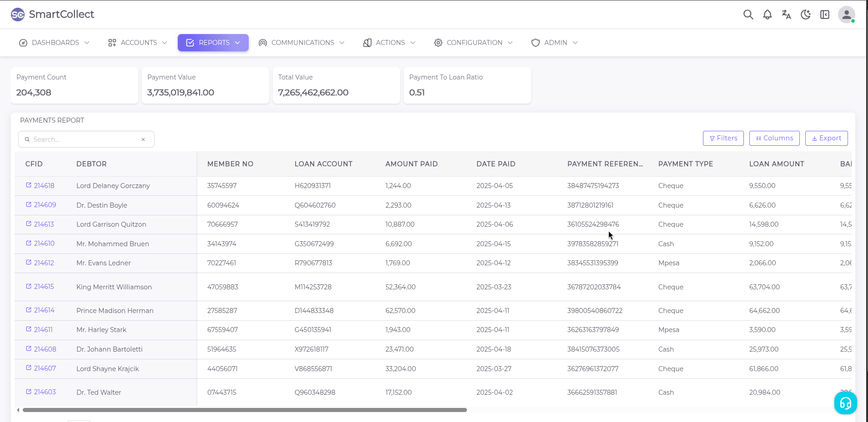Open the Communications menu
This screenshot has height=422, width=868.
point(301,43)
